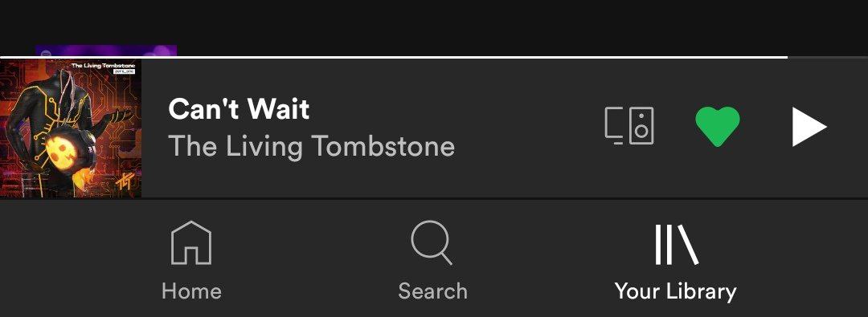Click the small artist text on the album cover
This screenshot has height=317, width=868.
(x=104, y=66)
